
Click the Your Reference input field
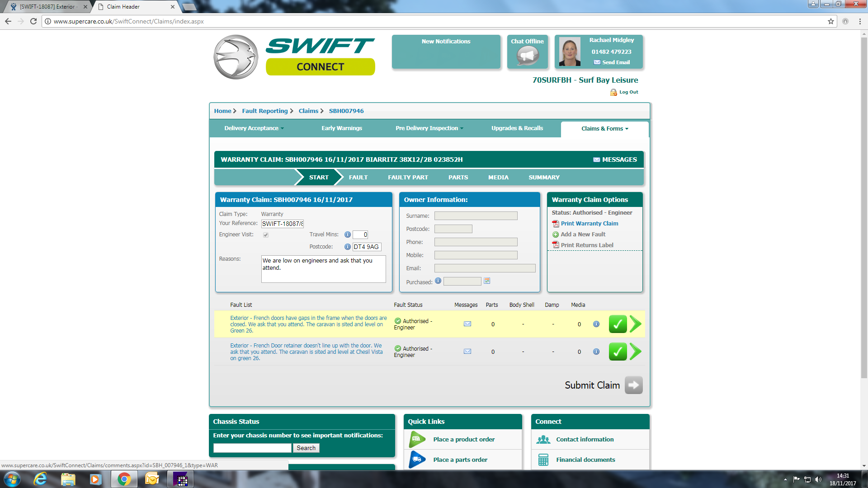(x=283, y=224)
